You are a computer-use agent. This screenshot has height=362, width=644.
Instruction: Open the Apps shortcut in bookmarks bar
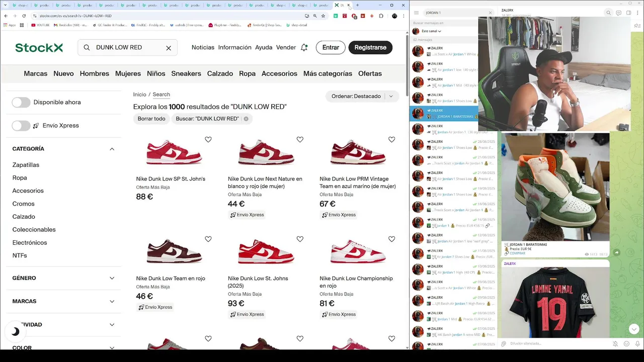tap(9, 25)
